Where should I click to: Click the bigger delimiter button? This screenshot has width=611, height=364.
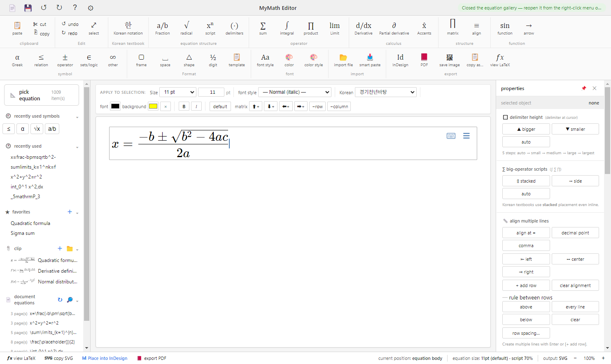526,129
